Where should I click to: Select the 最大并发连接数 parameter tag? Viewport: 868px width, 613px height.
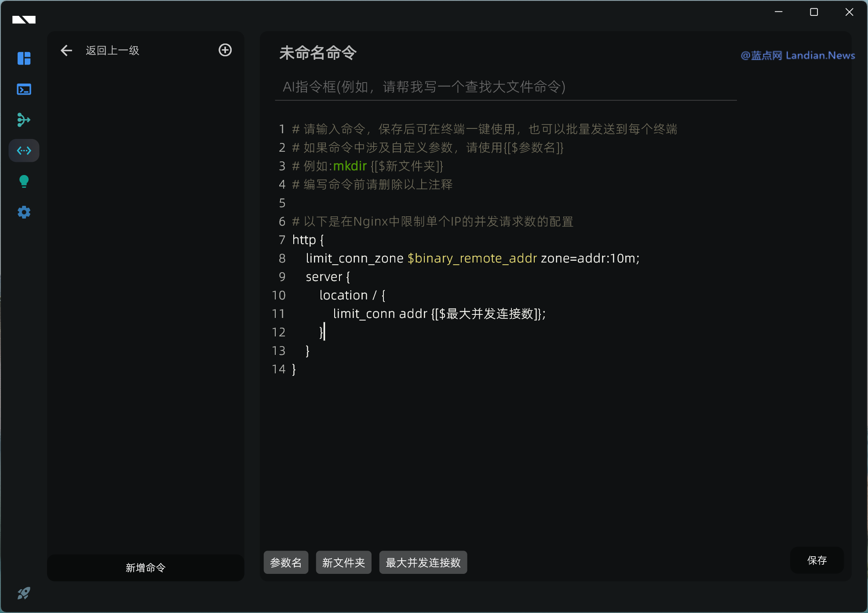(x=423, y=562)
